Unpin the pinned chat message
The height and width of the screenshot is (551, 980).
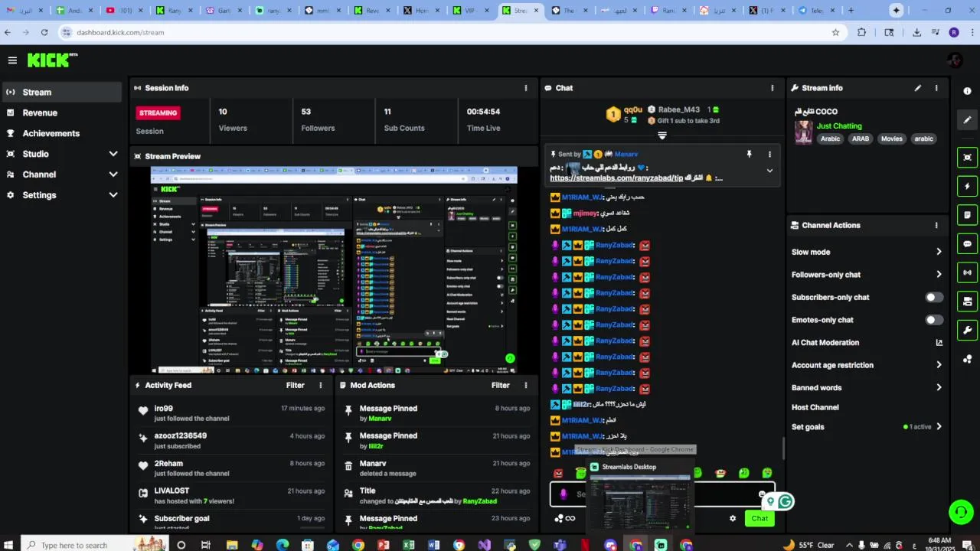tap(749, 154)
